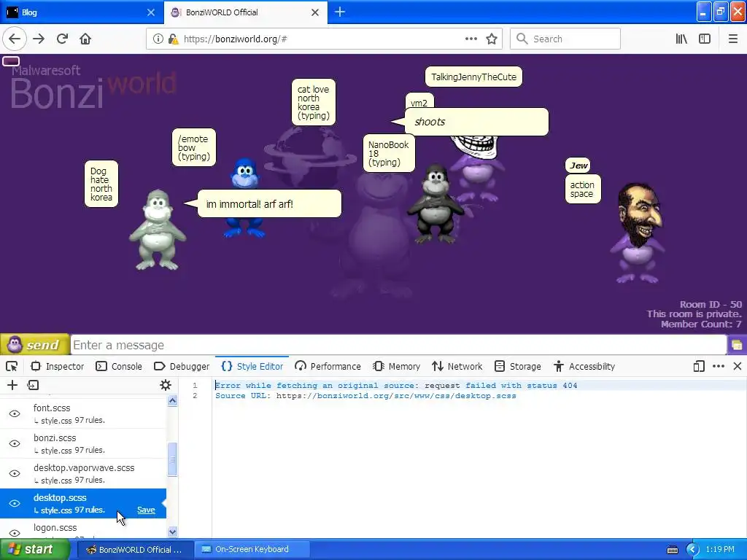Image resolution: width=747 pixels, height=560 pixels.
Task: Switch to the Inspector tab
Action: point(57,366)
